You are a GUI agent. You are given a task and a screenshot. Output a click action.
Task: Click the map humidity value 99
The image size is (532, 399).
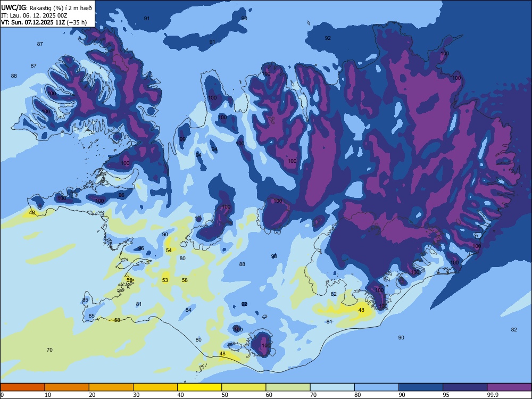click(182, 139)
